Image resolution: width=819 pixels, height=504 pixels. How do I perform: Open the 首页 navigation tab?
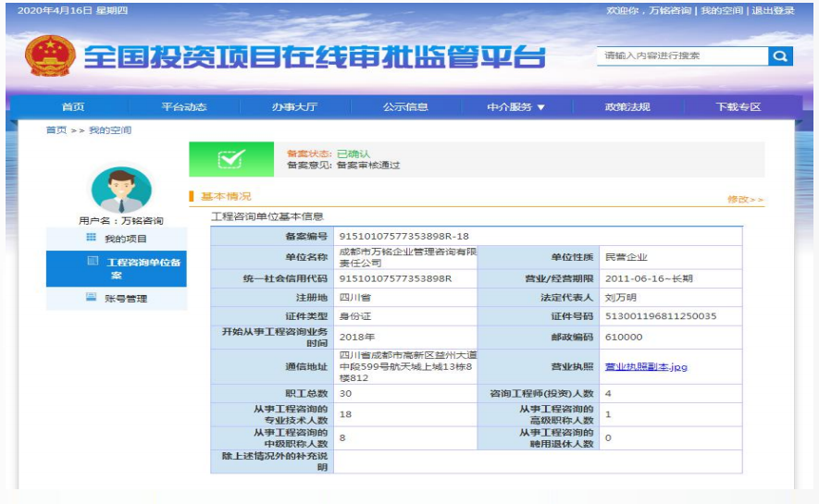tap(72, 107)
